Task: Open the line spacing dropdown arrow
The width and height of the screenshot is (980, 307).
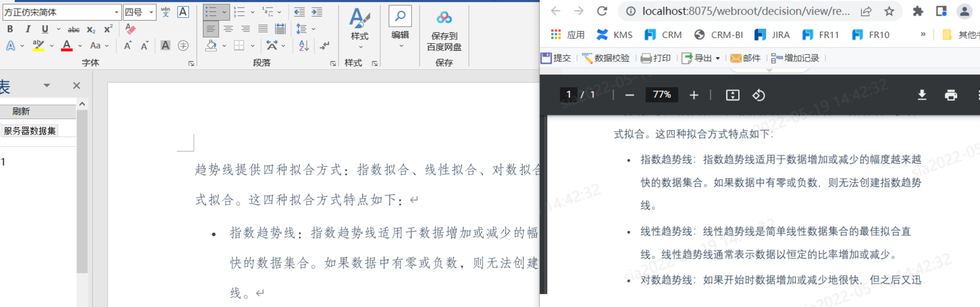Action: point(313,29)
